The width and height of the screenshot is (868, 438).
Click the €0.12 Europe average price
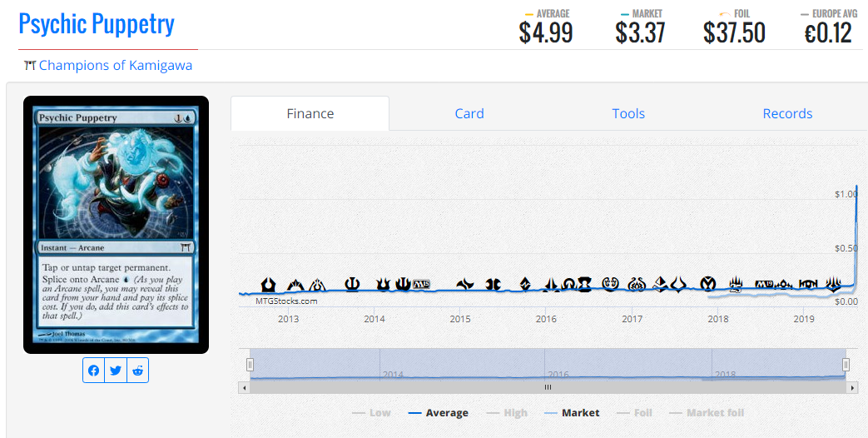click(827, 32)
